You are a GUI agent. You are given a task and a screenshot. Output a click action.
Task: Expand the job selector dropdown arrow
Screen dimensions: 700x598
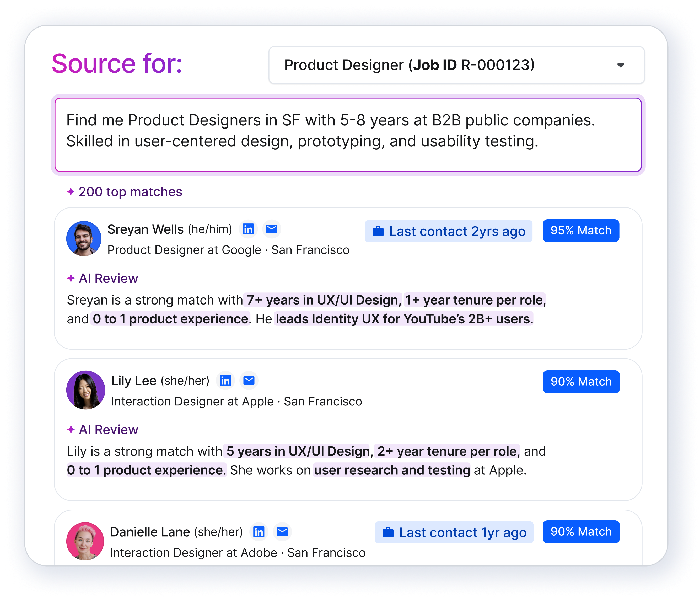click(x=621, y=65)
